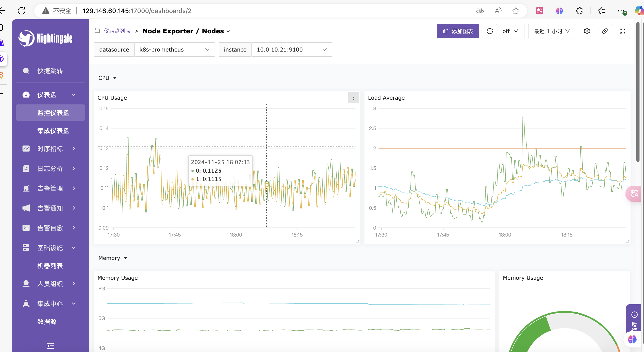The image size is (644, 352).
Task: Click the 添加图表 button
Action: click(x=457, y=31)
